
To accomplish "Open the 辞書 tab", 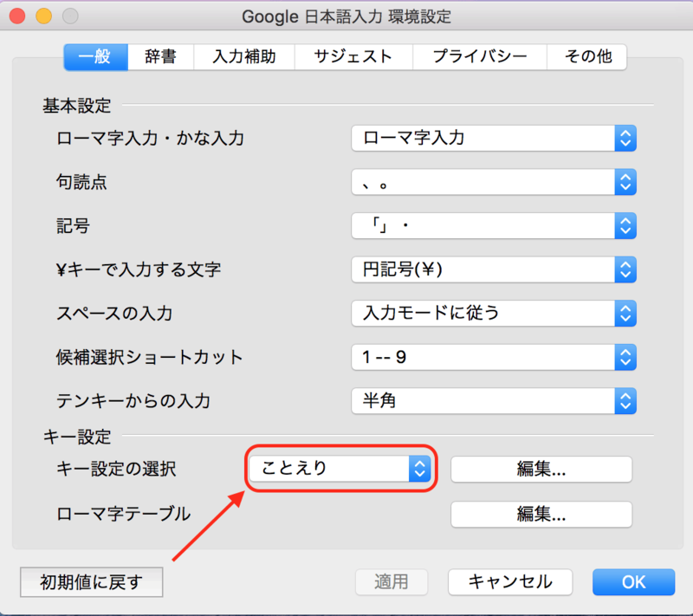I will coord(161,57).
